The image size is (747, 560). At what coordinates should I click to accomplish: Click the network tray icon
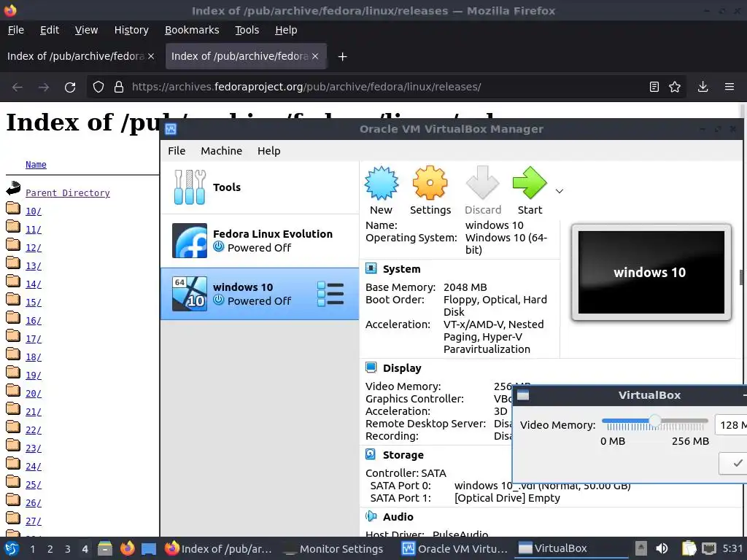709,548
